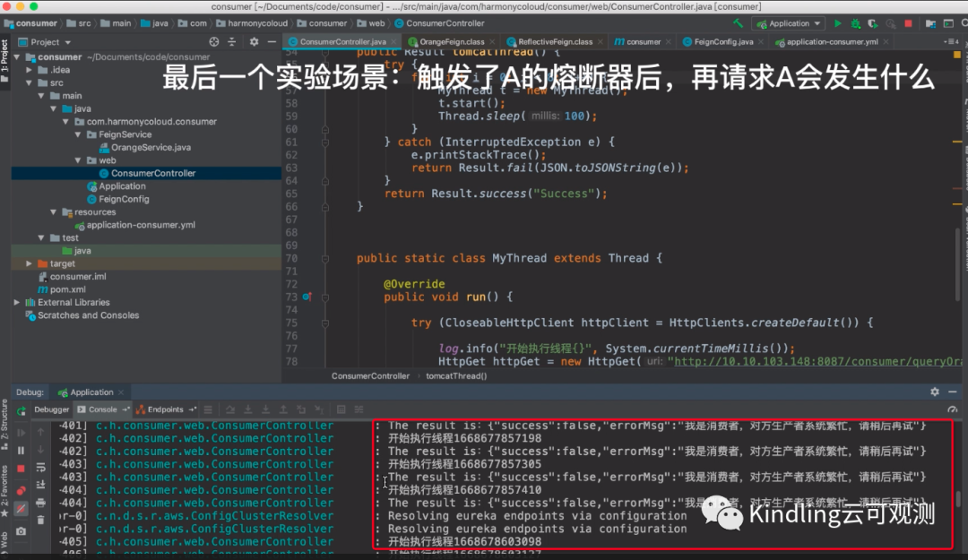Hide the Debug panel with the minus icon
The height and width of the screenshot is (560, 968).
coord(953,392)
